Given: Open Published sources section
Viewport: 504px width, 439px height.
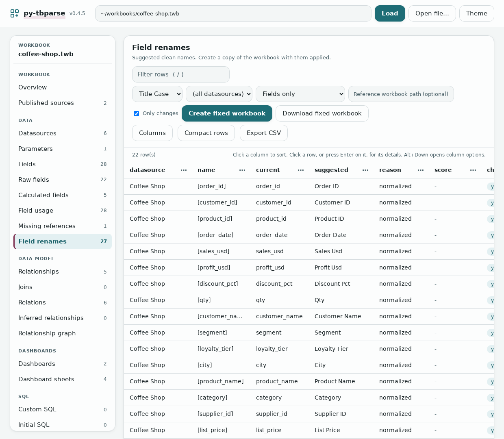Looking at the screenshot, I should 63,103.
